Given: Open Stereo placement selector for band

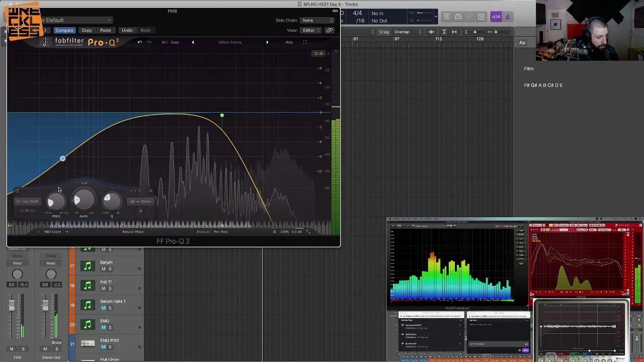Looking at the screenshot, I should [x=141, y=202].
